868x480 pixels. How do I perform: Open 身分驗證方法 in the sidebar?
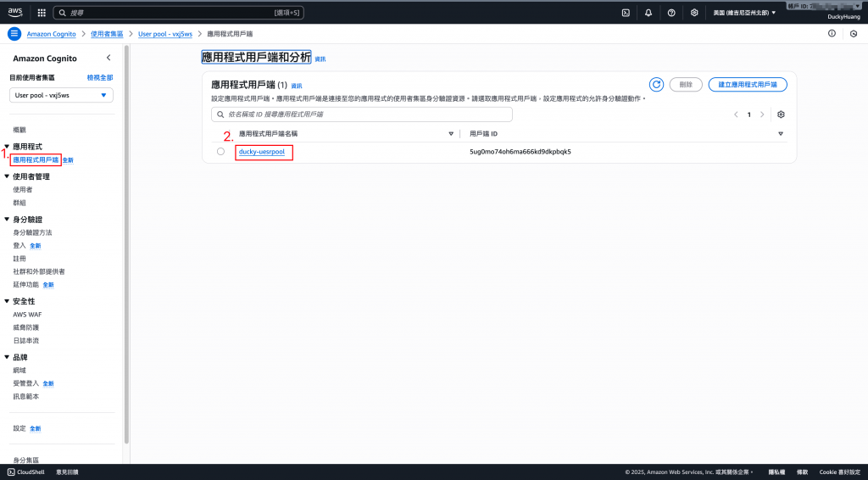(33, 232)
